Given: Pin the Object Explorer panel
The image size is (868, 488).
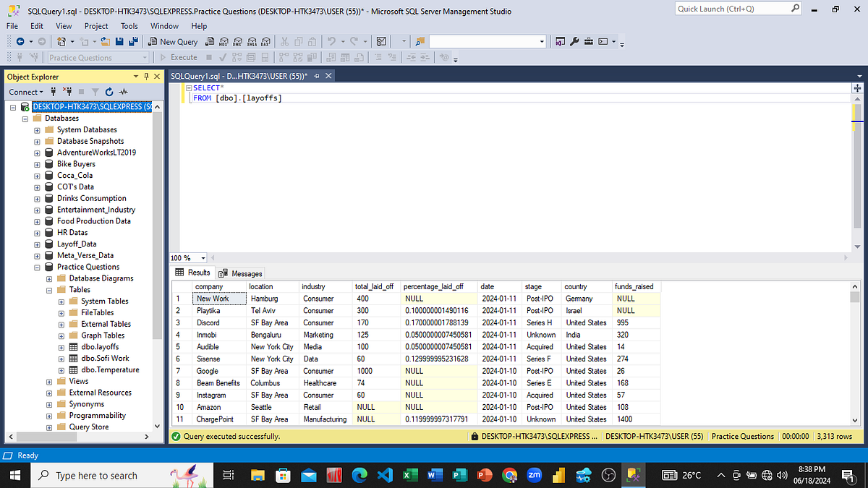Looking at the screenshot, I should [147, 77].
